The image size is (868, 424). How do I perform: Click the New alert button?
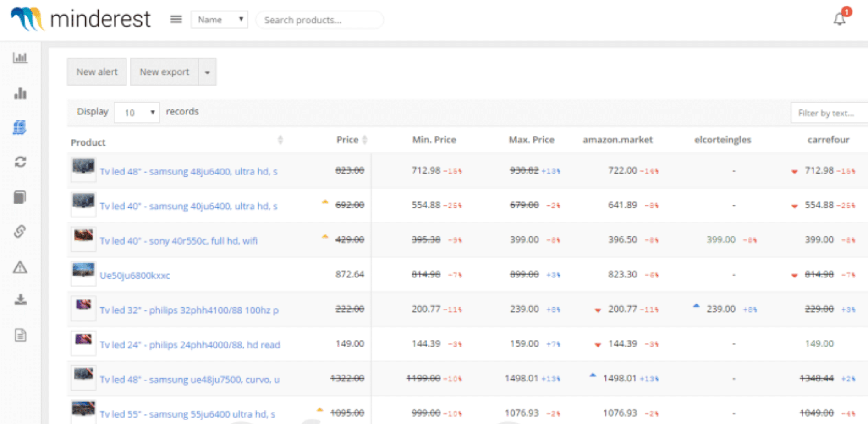96,71
